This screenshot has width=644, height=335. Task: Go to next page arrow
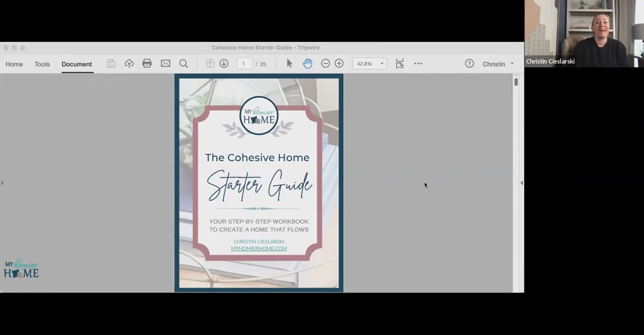pyautogui.click(x=224, y=64)
